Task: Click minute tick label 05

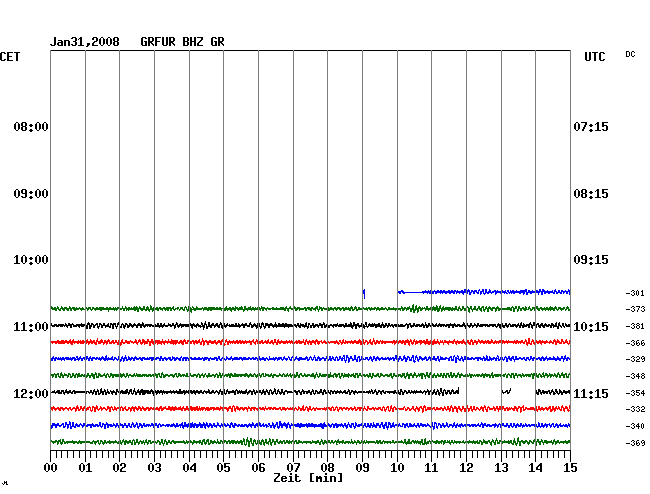Action: (223, 468)
